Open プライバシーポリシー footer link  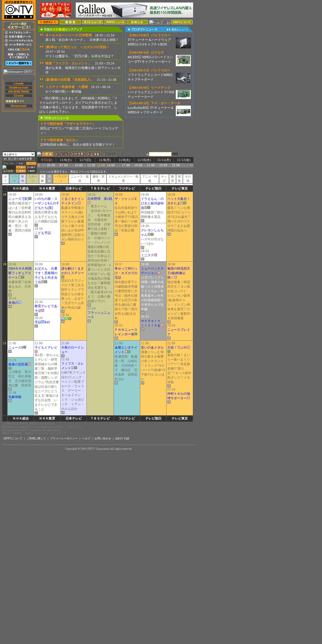[x=64, y=439]
